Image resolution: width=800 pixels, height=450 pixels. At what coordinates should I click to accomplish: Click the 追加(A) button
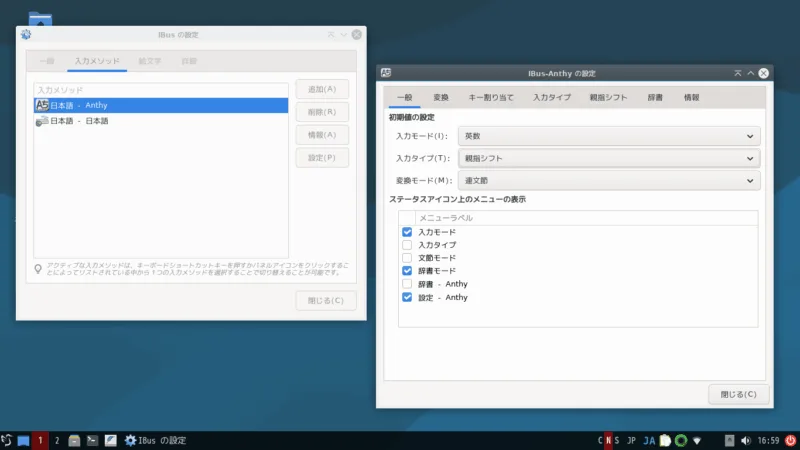[322, 89]
